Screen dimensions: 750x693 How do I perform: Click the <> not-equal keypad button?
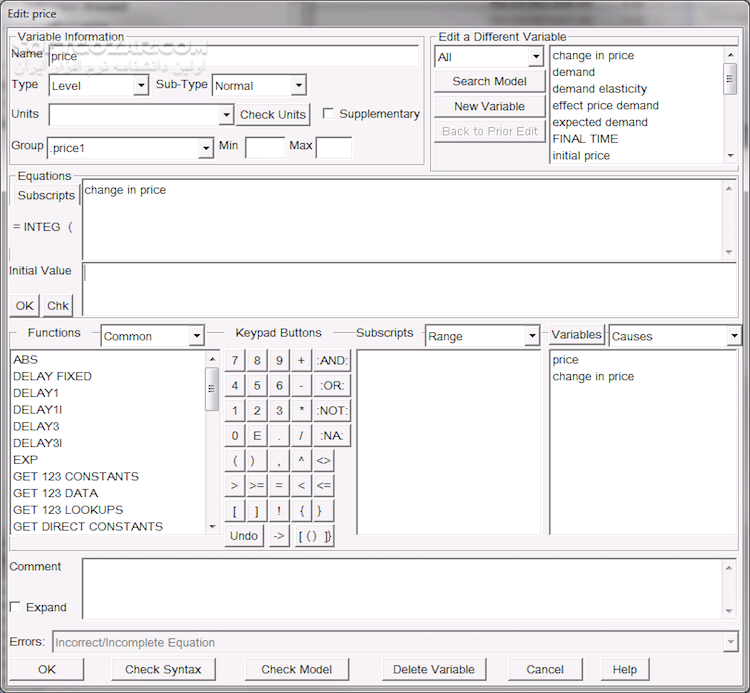pos(323,461)
